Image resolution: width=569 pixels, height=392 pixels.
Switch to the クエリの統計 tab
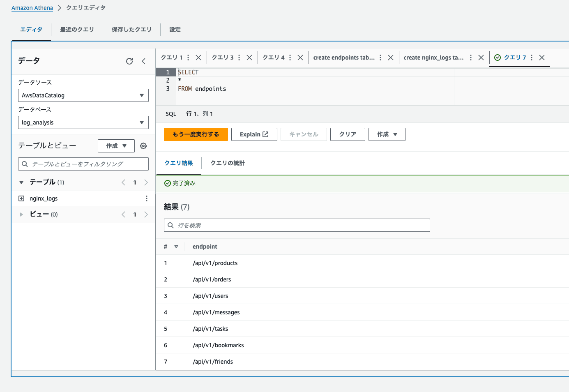pos(227,163)
